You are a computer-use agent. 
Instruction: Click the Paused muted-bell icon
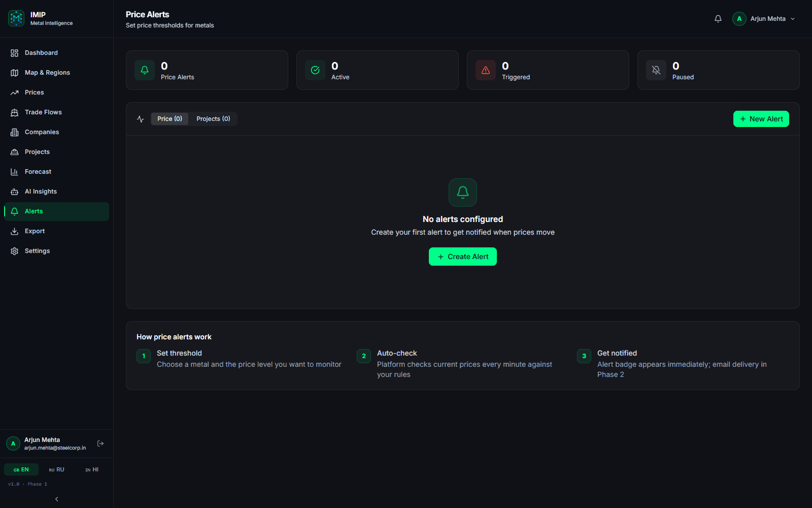[x=656, y=70]
